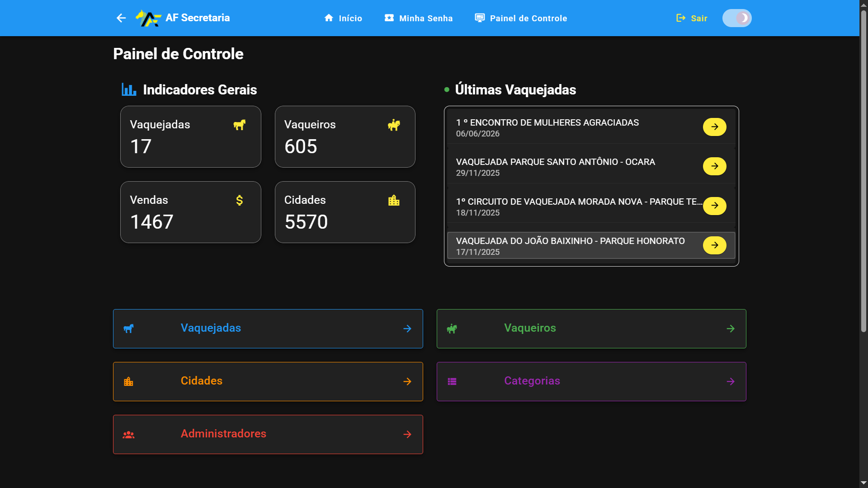Open the Vaqueiros management label

coord(530,328)
